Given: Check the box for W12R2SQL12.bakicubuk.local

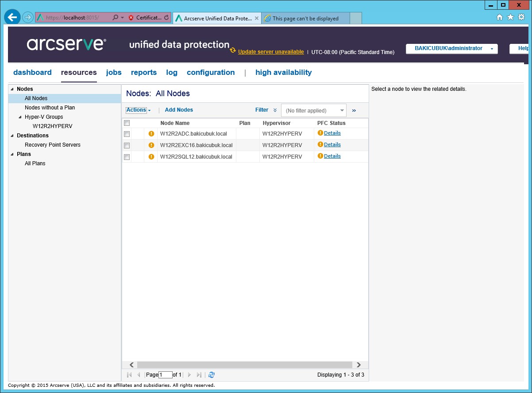Looking at the screenshot, I should [x=127, y=157].
